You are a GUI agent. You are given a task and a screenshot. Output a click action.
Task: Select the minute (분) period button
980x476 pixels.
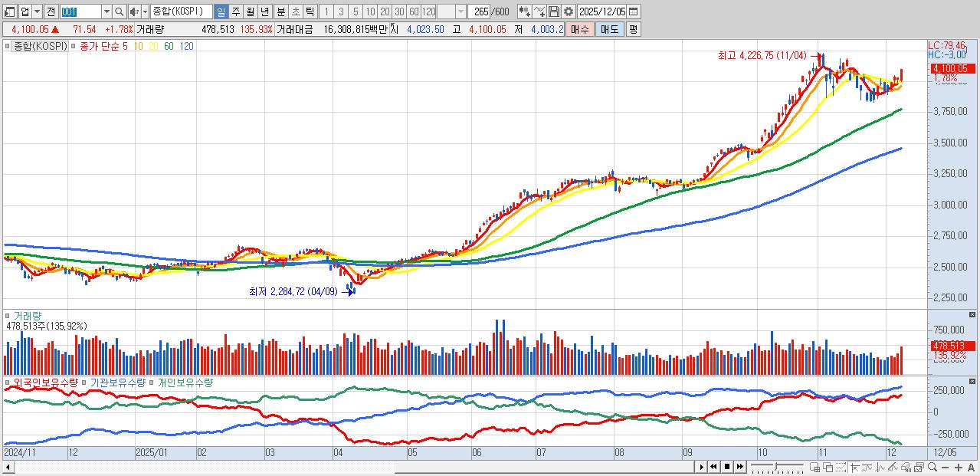280,11
